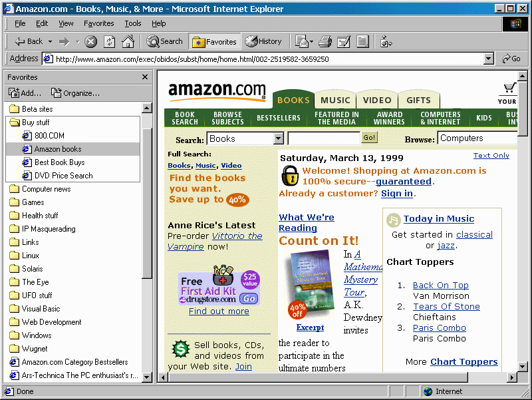Viewport: 532px width, 400px height.
Task: Click the Stop loading toolbar icon
Action: click(91, 41)
